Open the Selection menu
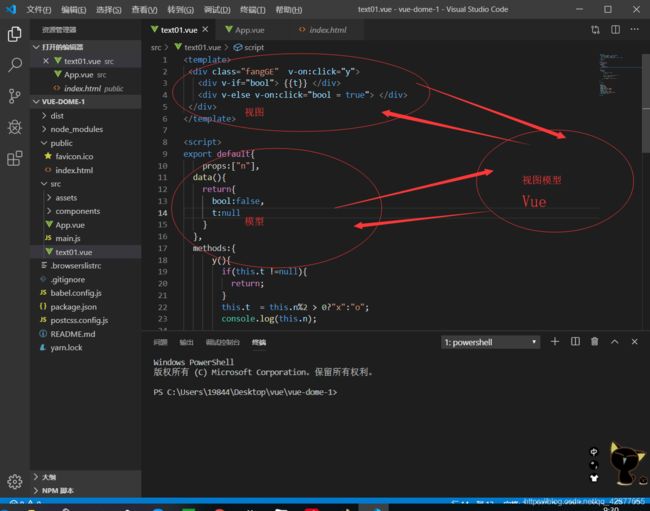 (x=109, y=9)
